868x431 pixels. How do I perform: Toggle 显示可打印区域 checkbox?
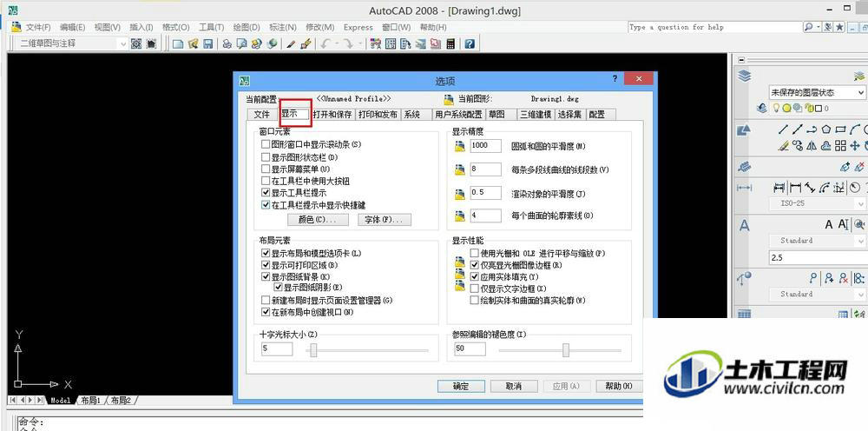tap(266, 265)
